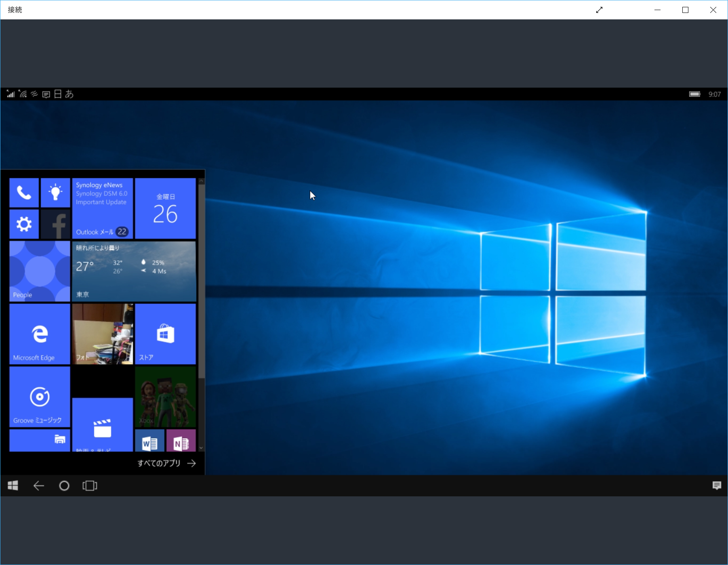The height and width of the screenshot is (565, 728).
Task: Open Task View from the navigation bar
Action: tap(90, 486)
